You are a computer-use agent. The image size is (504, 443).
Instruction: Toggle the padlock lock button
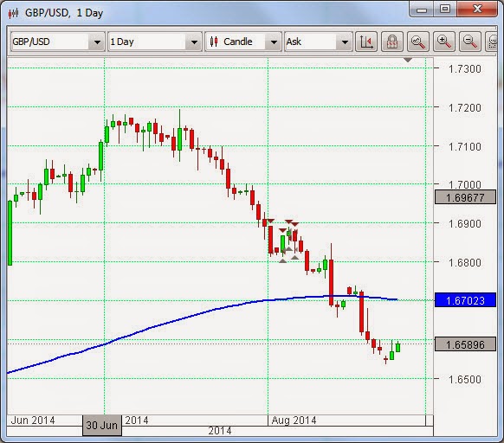(x=392, y=42)
